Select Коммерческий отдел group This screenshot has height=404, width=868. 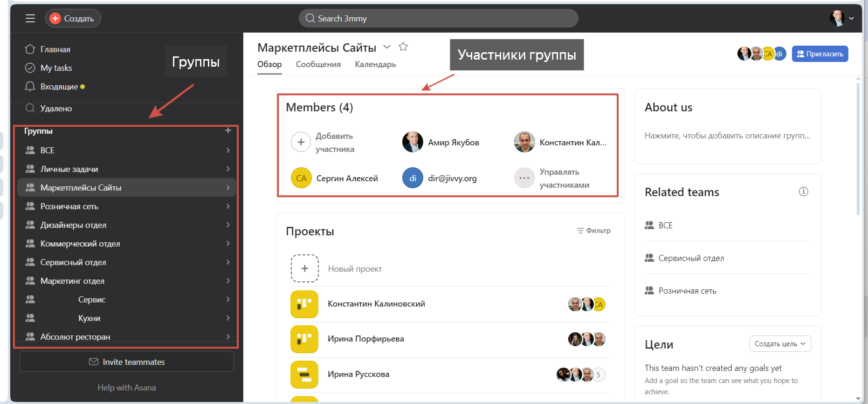127,243
